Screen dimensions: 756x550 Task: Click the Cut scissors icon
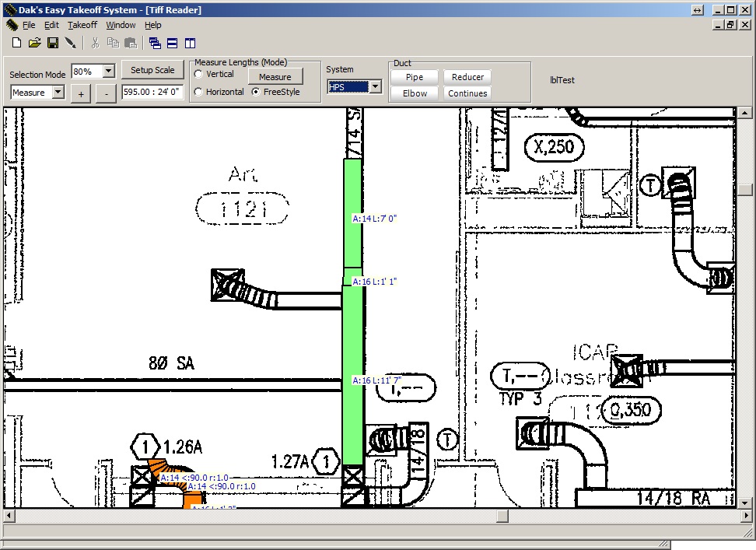[x=95, y=43]
